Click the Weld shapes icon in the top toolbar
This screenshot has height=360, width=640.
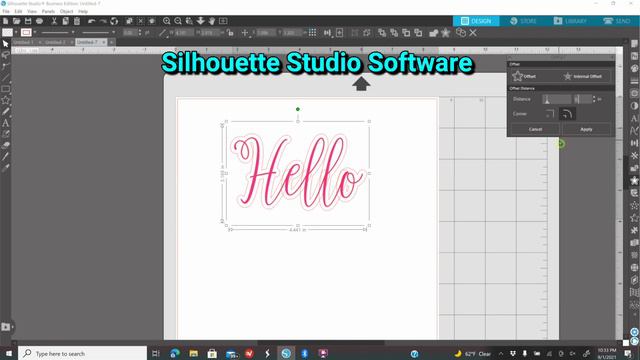433,33
